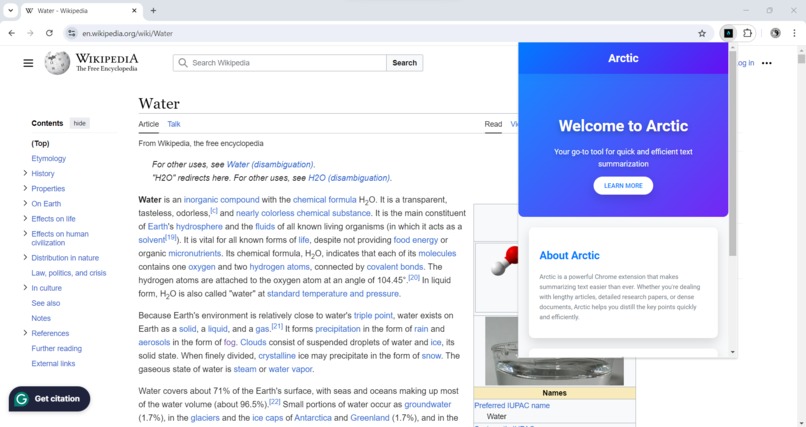Expand Distribution in nature section

pos(25,257)
